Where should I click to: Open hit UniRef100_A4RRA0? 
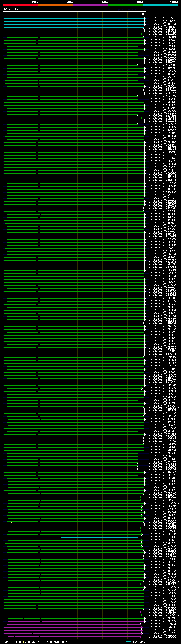coord(162,28)
